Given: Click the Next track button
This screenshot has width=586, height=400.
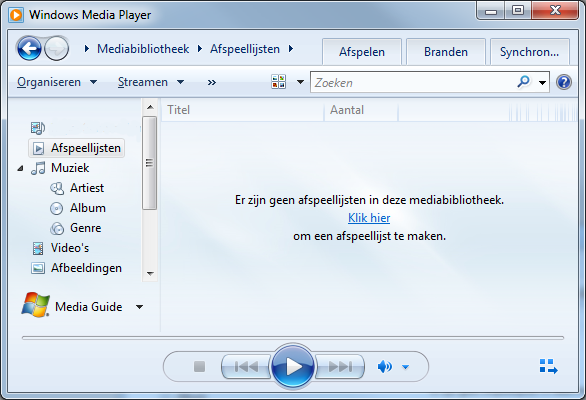Looking at the screenshot, I should tap(340, 366).
